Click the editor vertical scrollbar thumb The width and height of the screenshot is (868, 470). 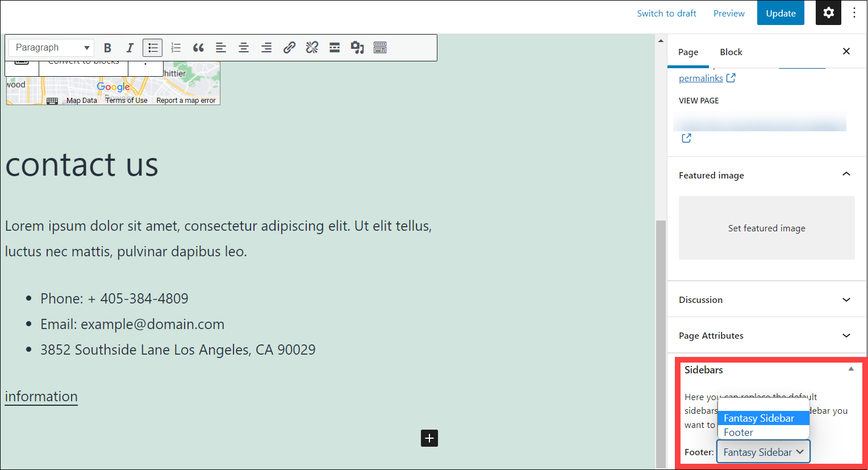tap(661, 343)
